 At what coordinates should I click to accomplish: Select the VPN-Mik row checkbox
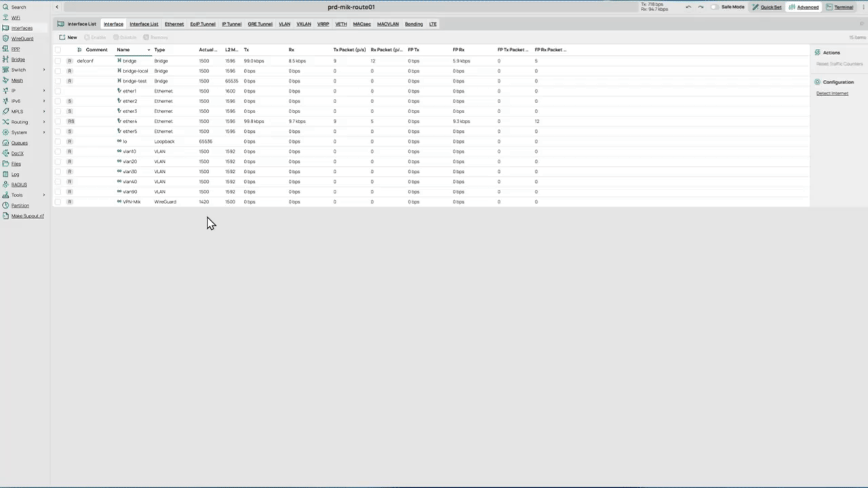click(58, 202)
